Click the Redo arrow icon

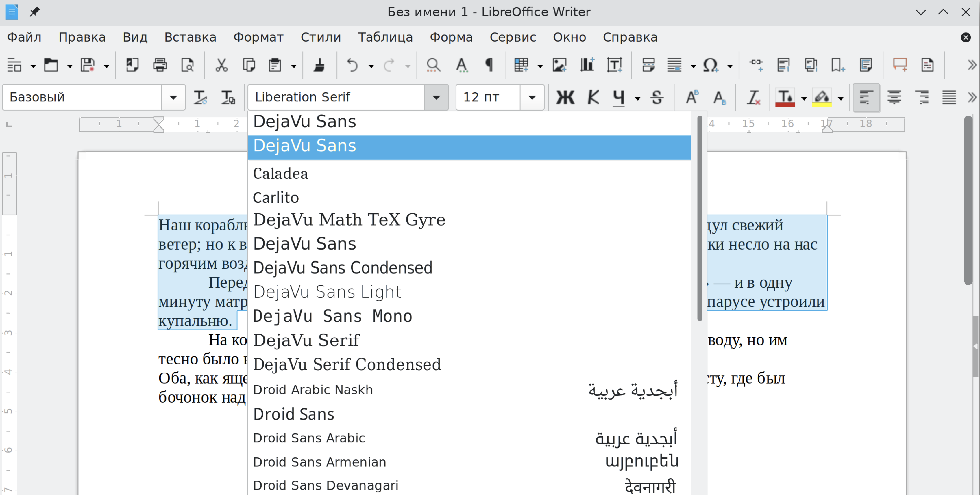click(389, 65)
